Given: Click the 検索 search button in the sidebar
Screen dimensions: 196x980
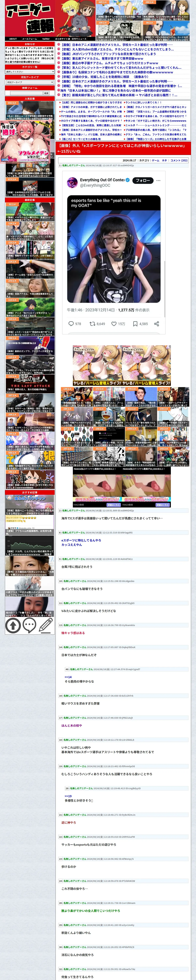Looking at the screenshot, I should click(x=46, y=93).
